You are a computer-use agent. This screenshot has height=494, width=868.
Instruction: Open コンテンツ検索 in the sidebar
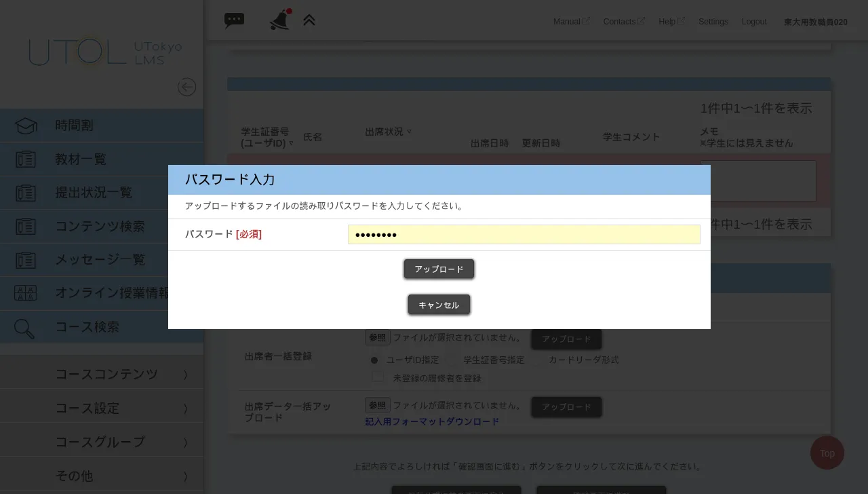coord(100,226)
